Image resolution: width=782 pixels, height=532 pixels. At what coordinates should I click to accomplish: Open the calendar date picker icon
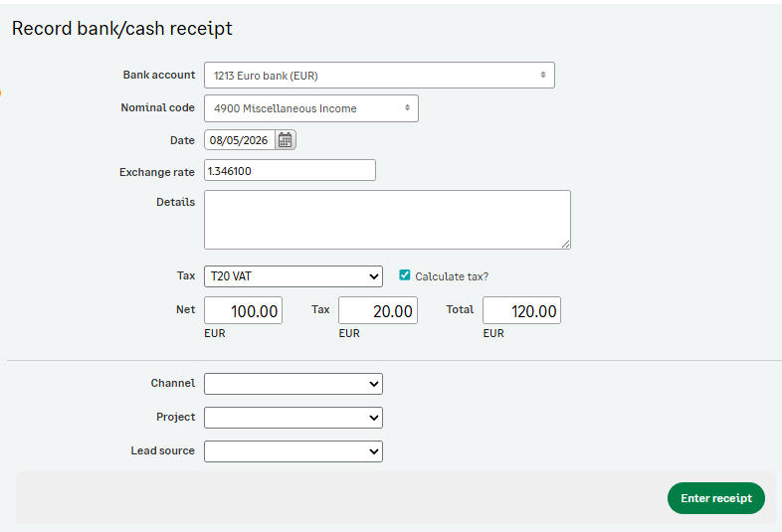286,140
